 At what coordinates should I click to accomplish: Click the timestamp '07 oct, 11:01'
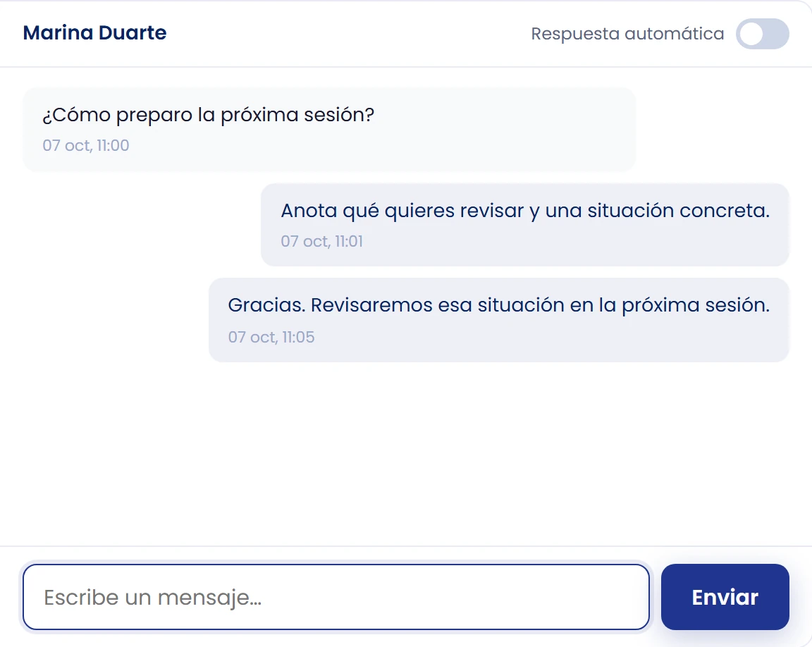(x=321, y=241)
